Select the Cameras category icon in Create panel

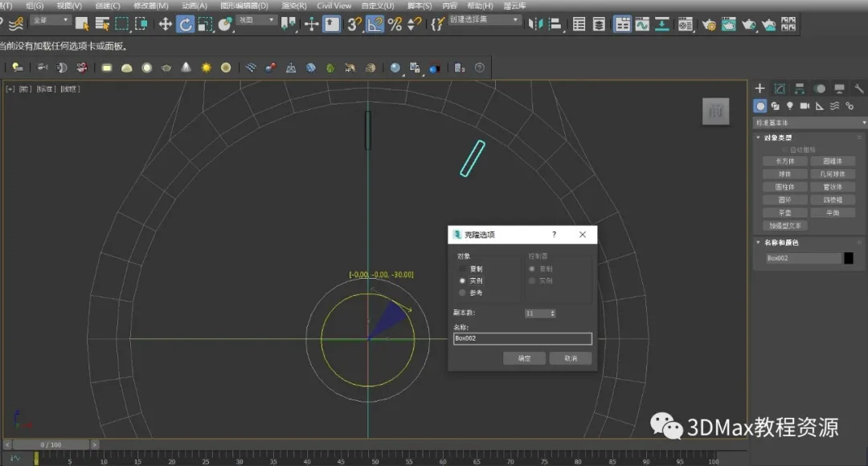pyautogui.click(x=805, y=106)
